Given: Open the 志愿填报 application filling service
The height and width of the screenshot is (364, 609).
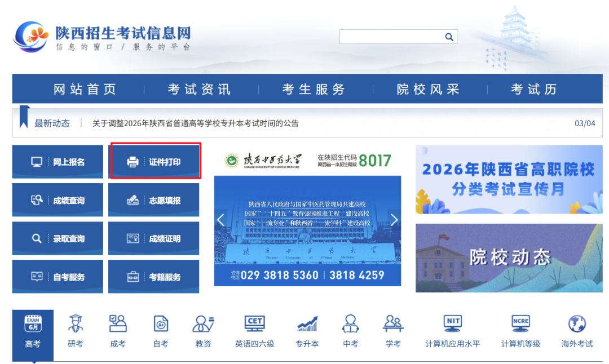Looking at the screenshot, I should [x=155, y=199].
